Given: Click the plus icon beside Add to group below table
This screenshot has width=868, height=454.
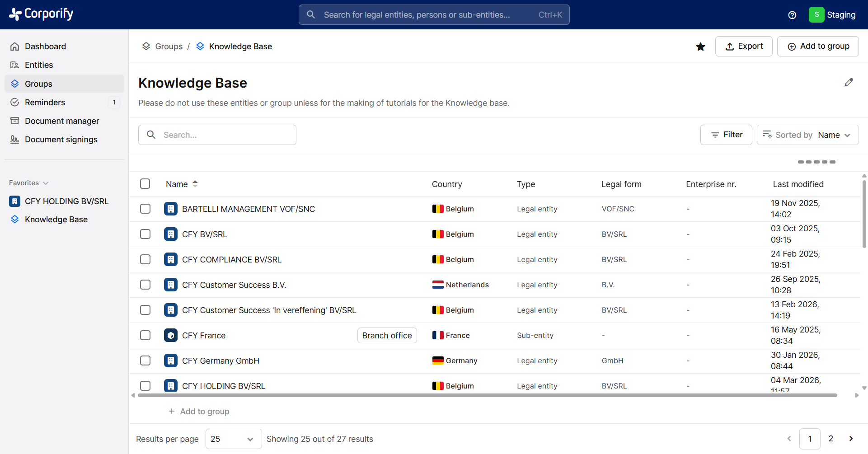Looking at the screenshot, I should (172, 411).
